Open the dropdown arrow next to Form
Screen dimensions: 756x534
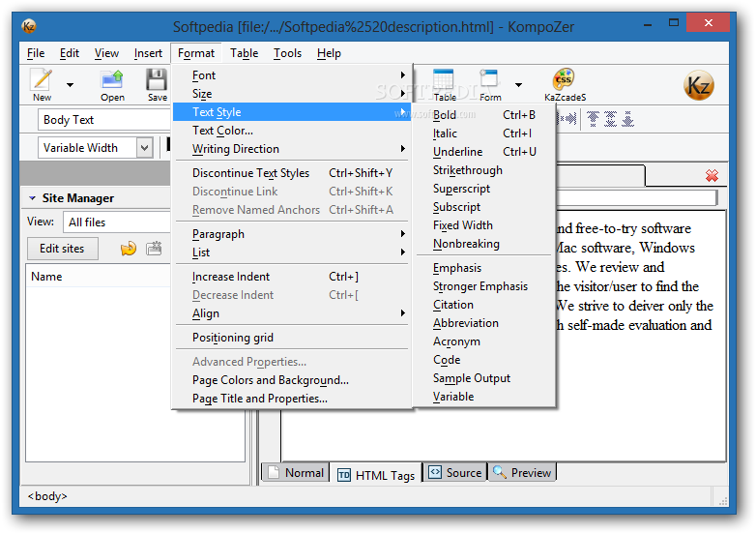tap(518, 85)
